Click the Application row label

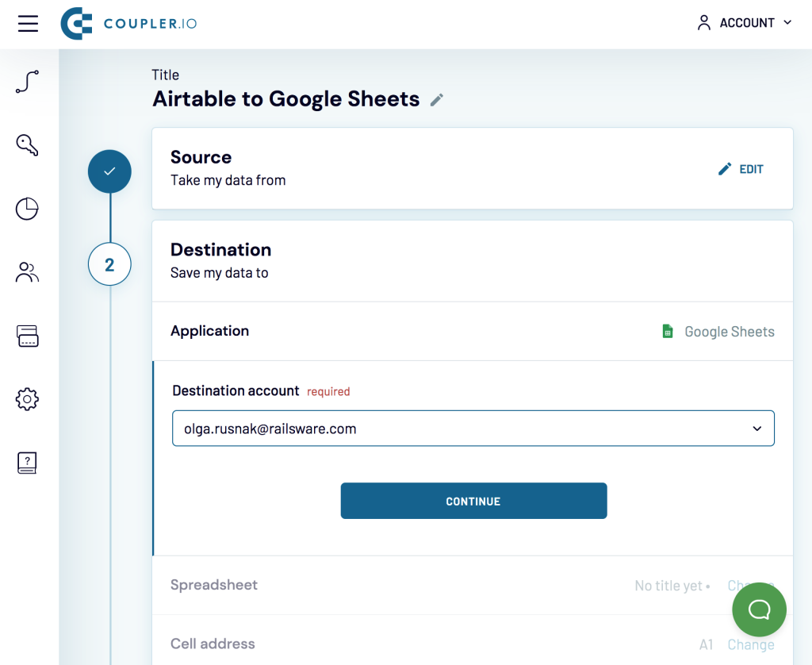pos(209,331)
